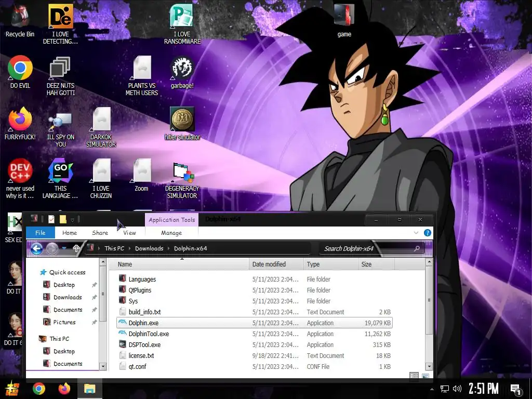Click the file list scrollbar down arrow
This screenshot has width=532, height=399.
(x=429, y=366)
